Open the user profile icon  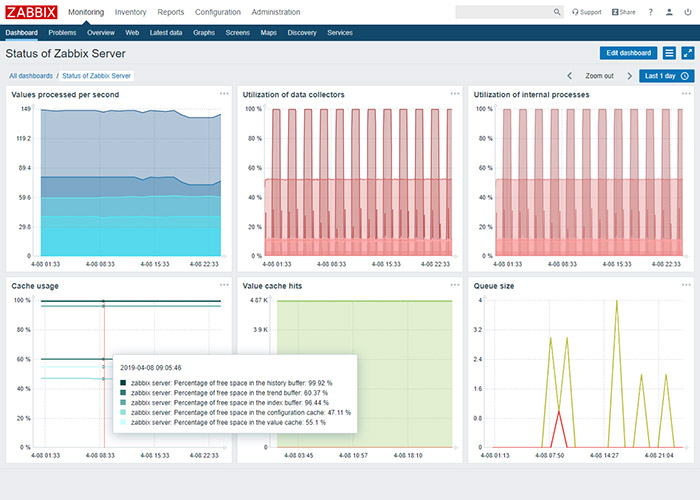tap(669, 12)
